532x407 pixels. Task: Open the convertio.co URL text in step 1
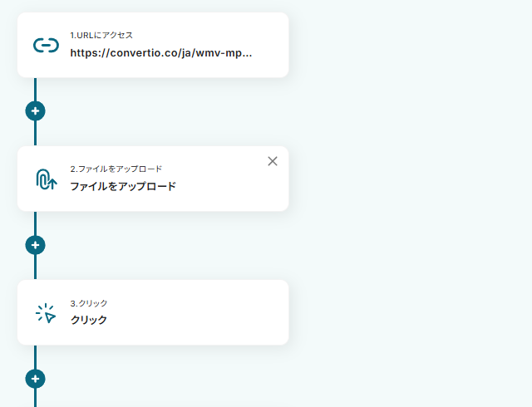[x=160, y=52]
